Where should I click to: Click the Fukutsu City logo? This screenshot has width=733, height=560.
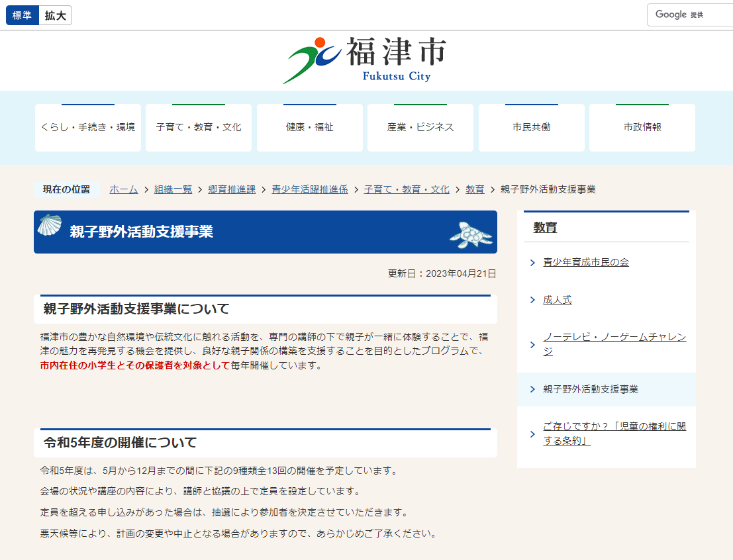point(366,60)
